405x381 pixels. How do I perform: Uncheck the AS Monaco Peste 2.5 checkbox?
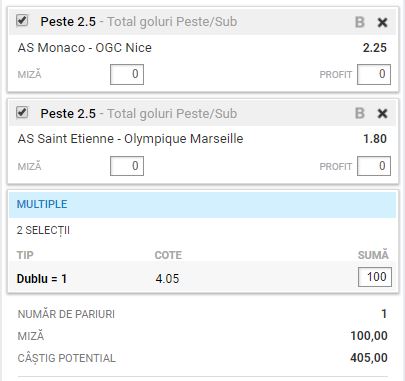(22, 21)
